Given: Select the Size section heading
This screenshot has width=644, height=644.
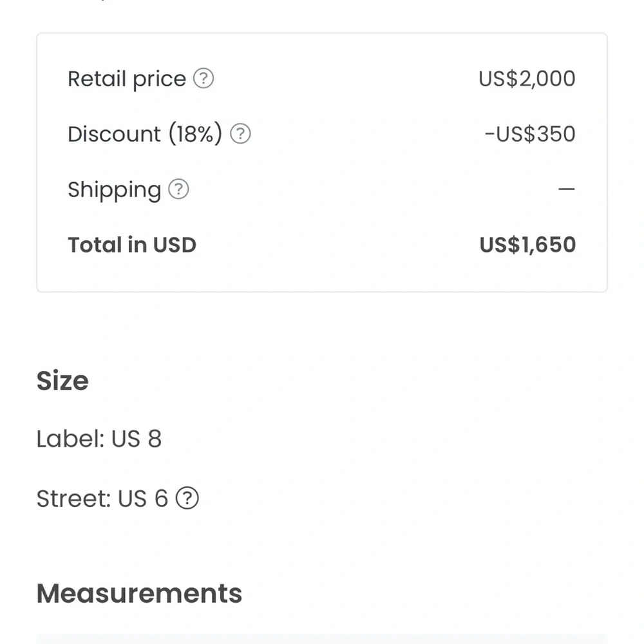Looking at the screenshot, I should (62, 381).
